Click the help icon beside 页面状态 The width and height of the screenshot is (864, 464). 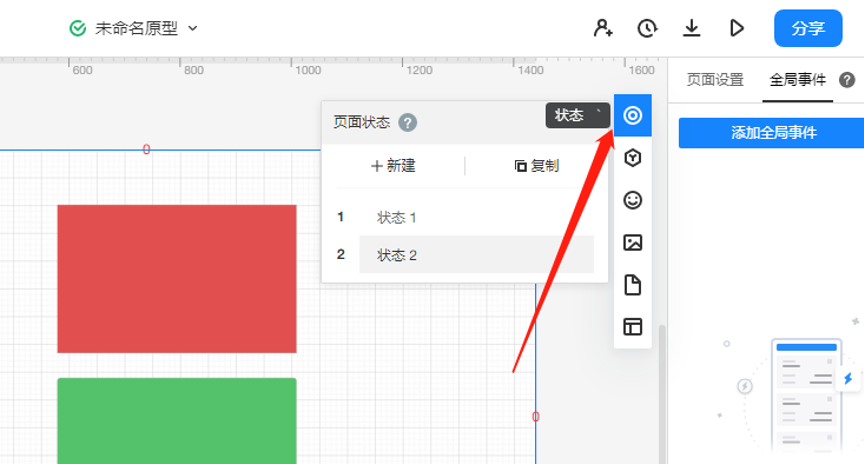[407, 123]
